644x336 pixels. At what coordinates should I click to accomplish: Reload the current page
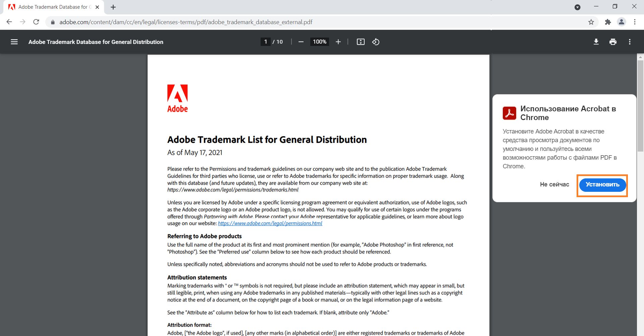[x=36, y=22]
